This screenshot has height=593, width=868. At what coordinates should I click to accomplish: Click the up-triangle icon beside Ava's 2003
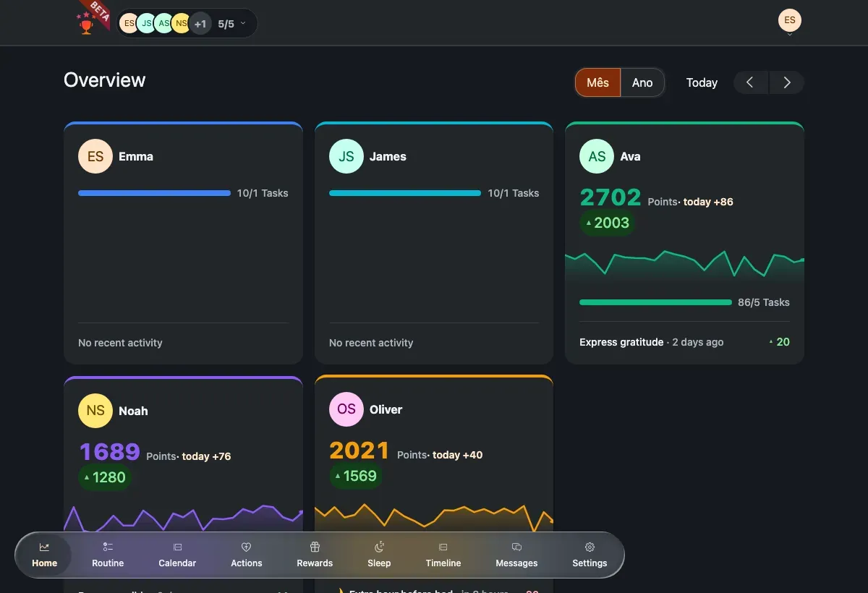tap(589, 223)
